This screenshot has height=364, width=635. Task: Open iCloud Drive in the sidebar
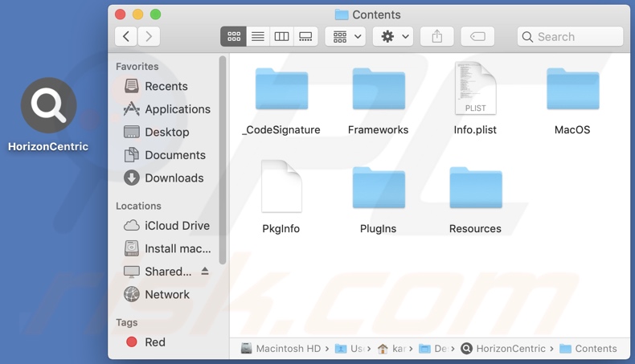(x=167, y=226)
